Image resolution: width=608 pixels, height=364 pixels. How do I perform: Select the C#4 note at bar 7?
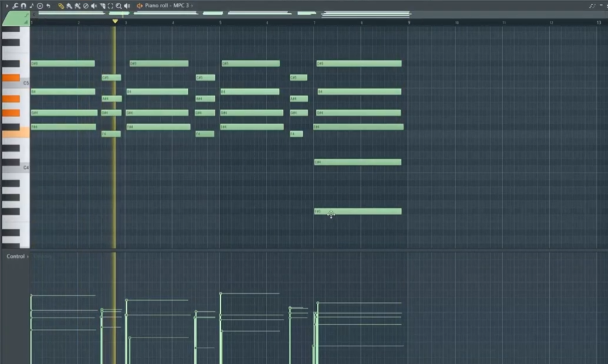click(x=358, y=162)
